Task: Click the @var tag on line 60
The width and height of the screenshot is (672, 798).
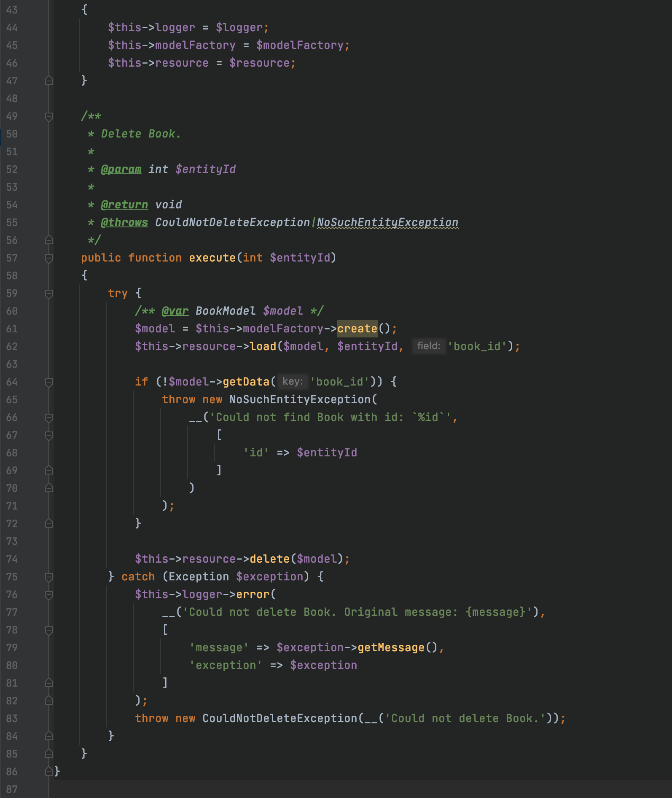Action: coord(175,311)
